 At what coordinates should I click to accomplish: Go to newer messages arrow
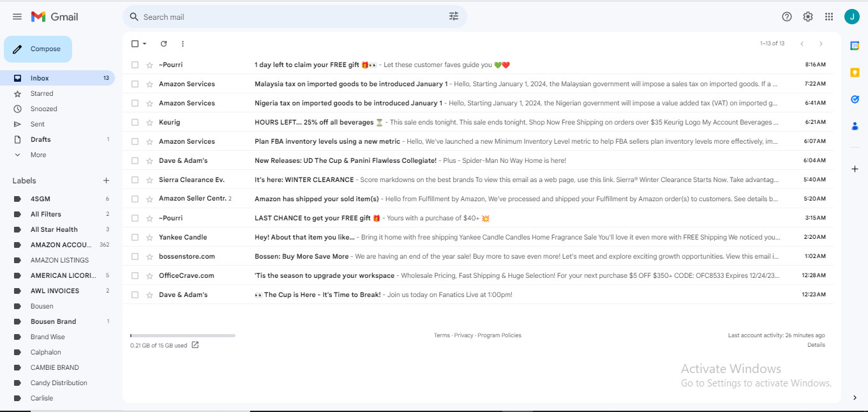coord(802,43)
